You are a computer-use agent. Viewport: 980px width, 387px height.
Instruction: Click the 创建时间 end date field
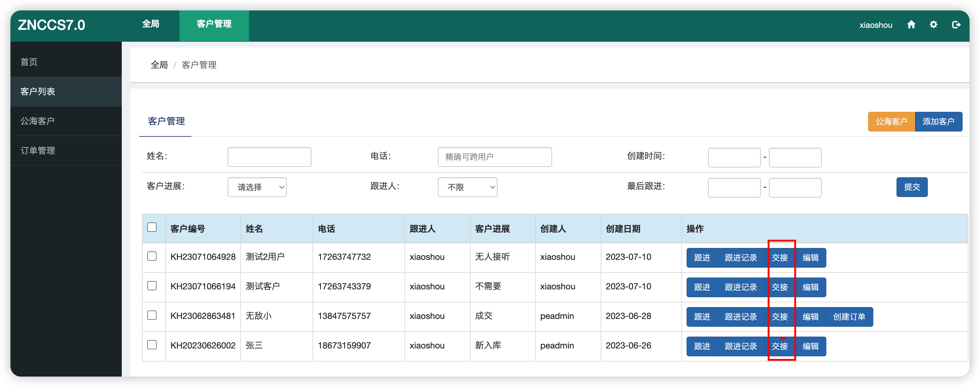click(x=795, y=157)
